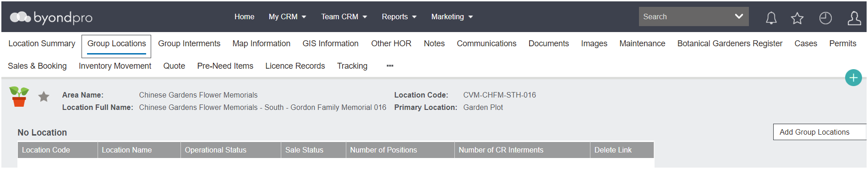Viewport: 868px width, 169px height.
Task: Open the Documents tab
Action: coord(549,44)
